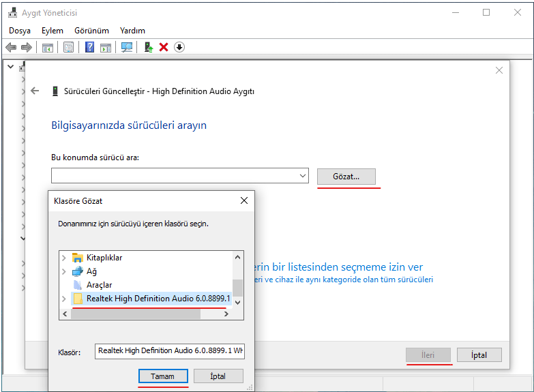Click the Back arrow toolbar icon
Screen dimensions: 534x392
(11, 47)
